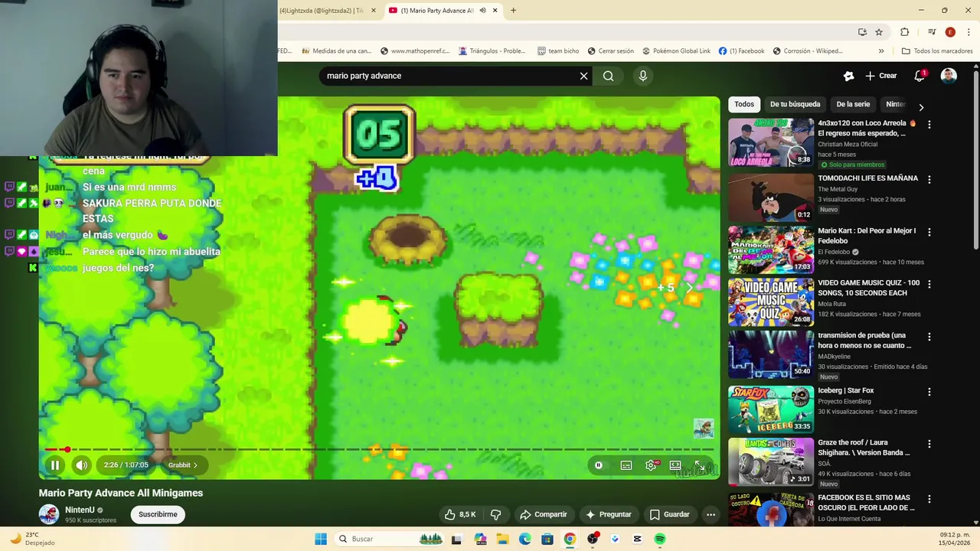
Task: Open YouTube notifications bell
Action: tap(920, 76)
